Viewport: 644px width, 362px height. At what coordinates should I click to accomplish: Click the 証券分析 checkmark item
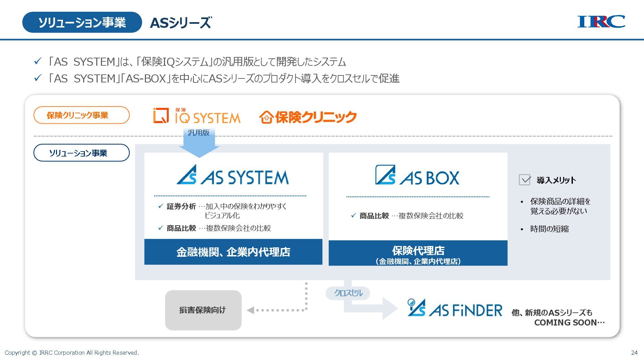tap(161, 206)
